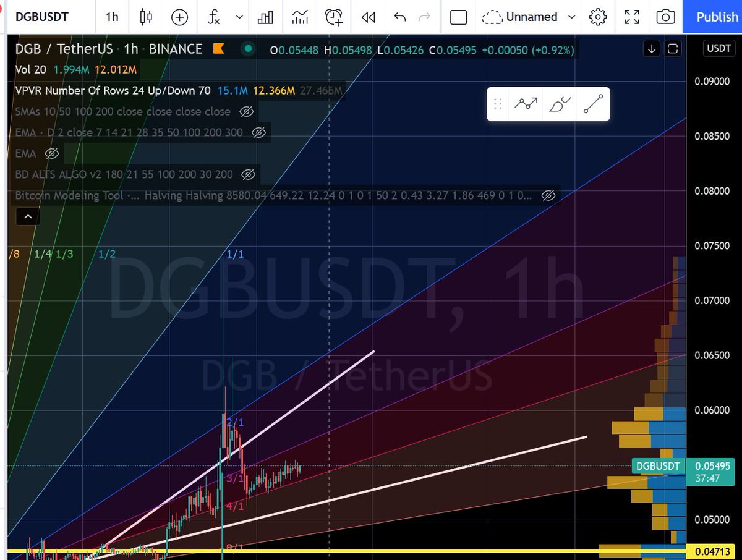Undo last action with back arrow
This screenshot has width=742, height=560.
coord(400,17)
